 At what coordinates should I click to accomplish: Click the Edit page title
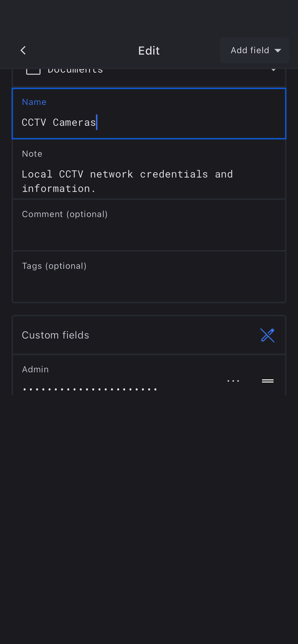click(x=149, y=51)
